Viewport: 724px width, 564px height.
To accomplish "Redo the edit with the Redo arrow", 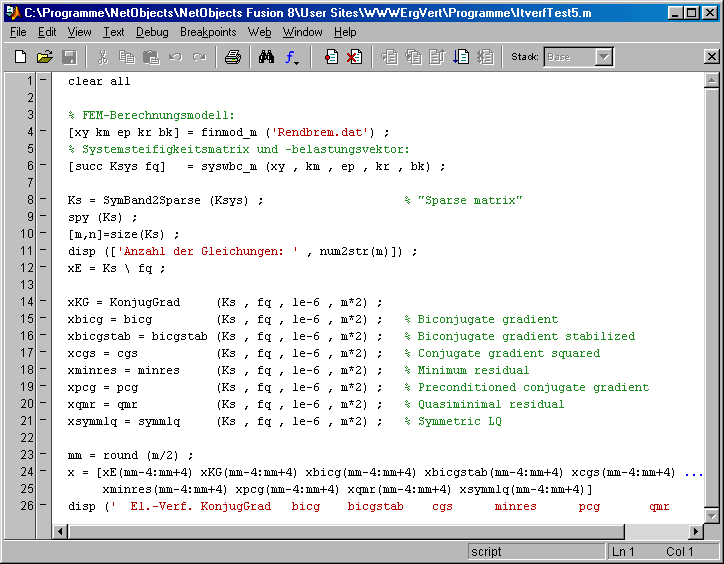I will (x=199, y=57).
